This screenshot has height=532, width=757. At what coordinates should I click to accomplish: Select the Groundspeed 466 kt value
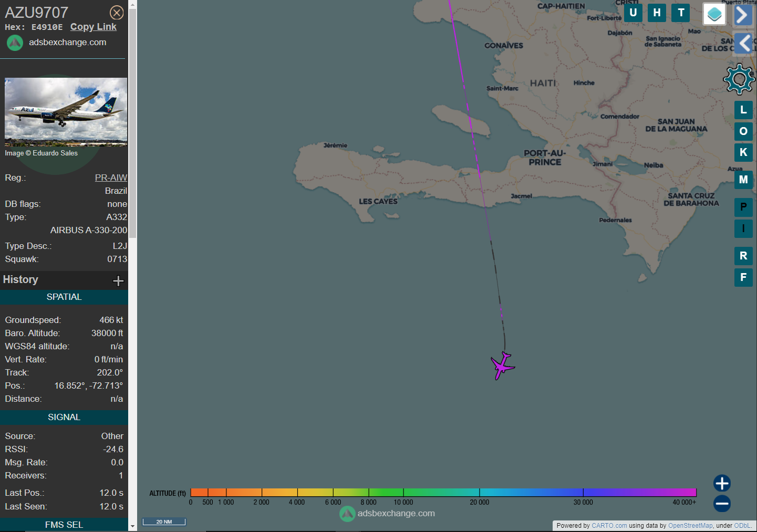tap(111, 320)
